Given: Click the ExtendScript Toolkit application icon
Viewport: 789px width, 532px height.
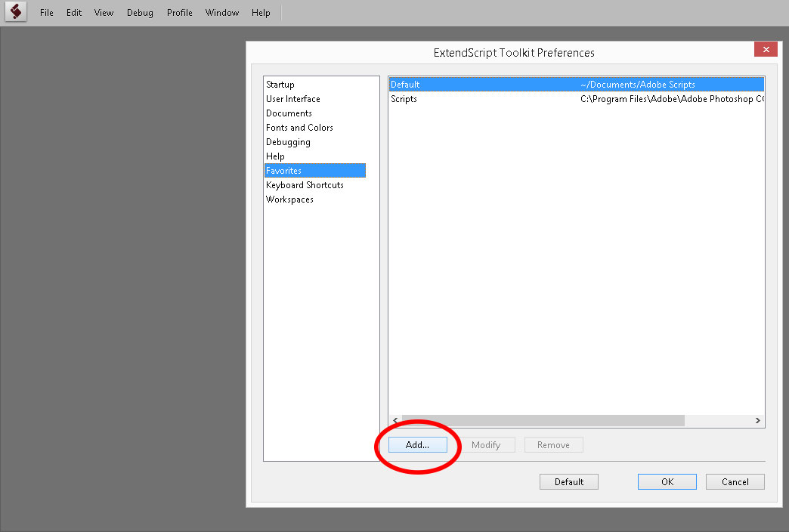Looking at the screenshot, I should point(15,12).
